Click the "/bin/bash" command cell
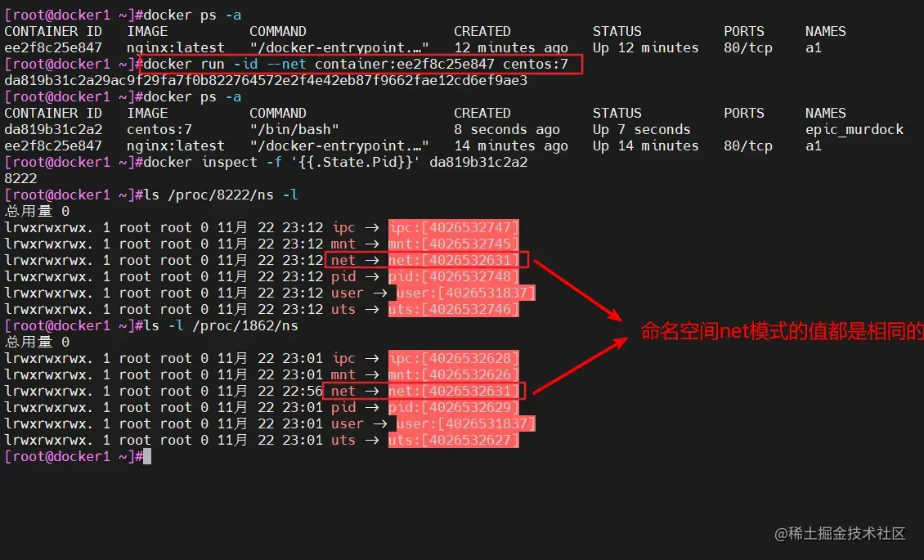Image resolution: width=924 pixels, height=560 pixels. click(x=294, y=129)
